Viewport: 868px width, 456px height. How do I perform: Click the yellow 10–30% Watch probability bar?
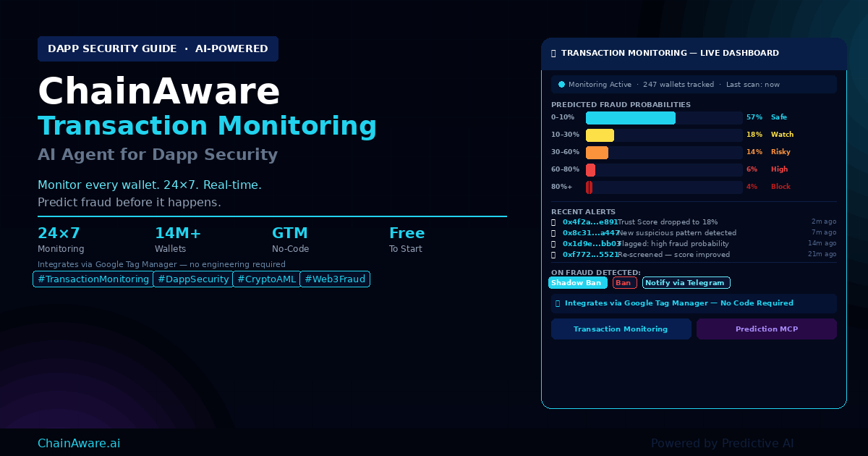click(x=600, y=135)
